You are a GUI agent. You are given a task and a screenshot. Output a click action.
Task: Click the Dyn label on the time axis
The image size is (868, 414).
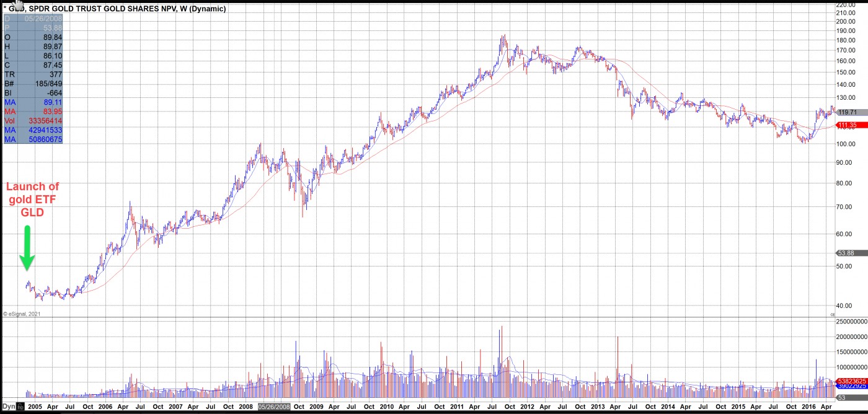pos(9,407)
